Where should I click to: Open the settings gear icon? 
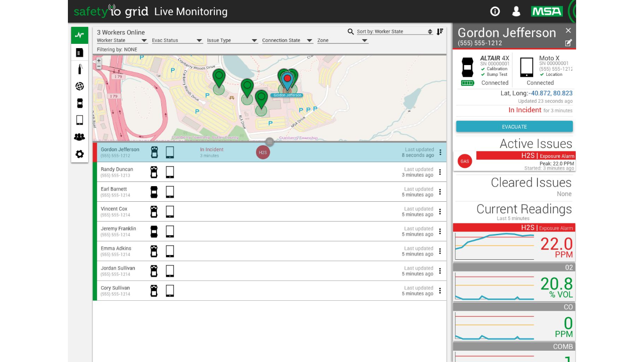pyautogui.click(x=79, y=154)
